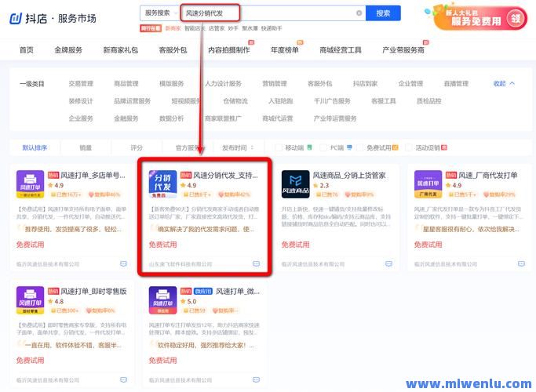
Task: Click the 抖店 logo icon
Action: point(16,18)
